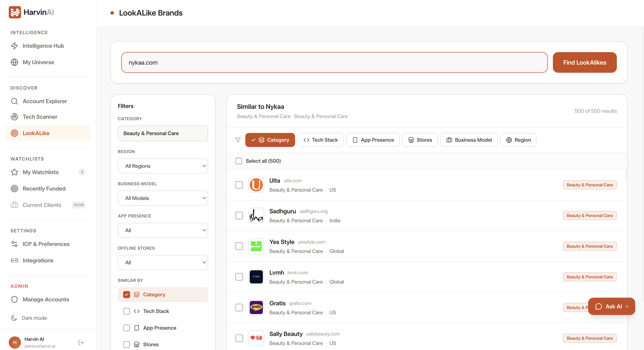The height and width of the screenshot is (350, 644).
Task: Select the Region filter tab
Action: [x=518, y=140]
